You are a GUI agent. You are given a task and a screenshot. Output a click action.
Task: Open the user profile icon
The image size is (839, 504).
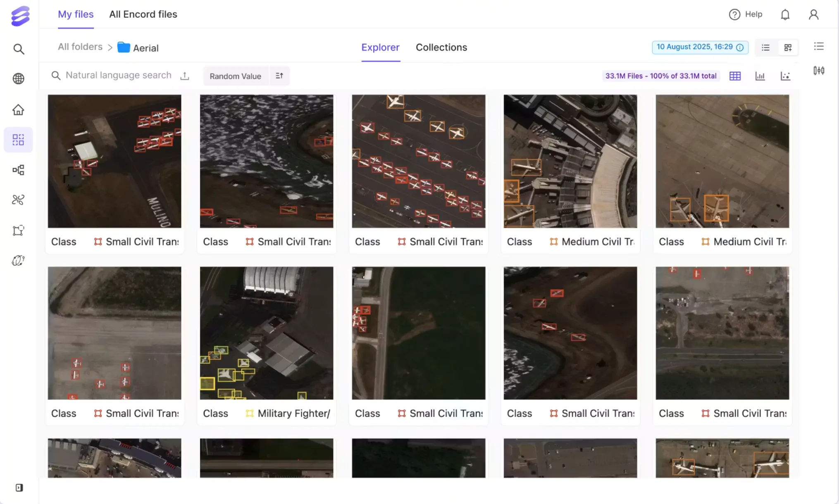[813, 14]
